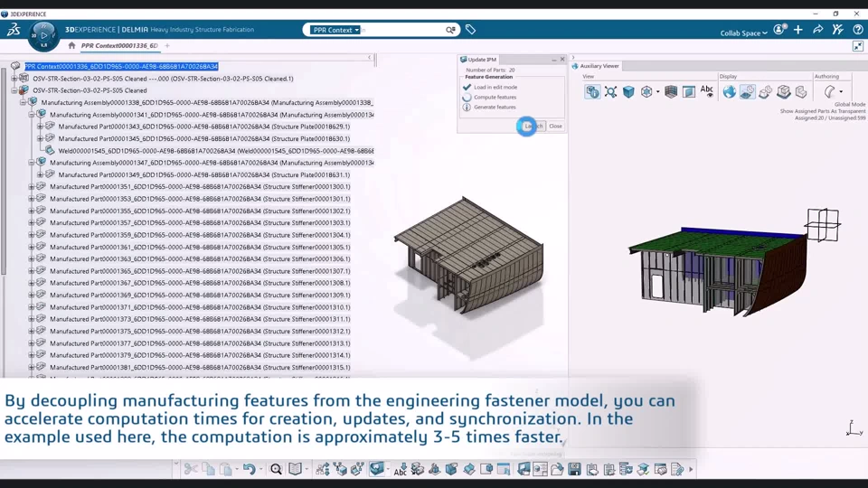Select Structure Stiffener00001305.1 row
The height and width of the screenshot is (488, 868).
coord(200,248)
